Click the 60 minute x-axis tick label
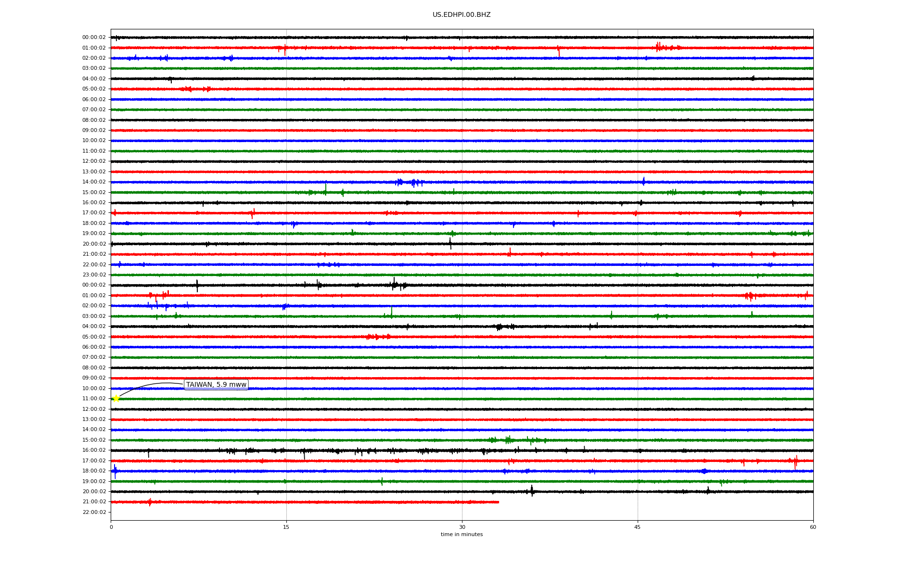 pos(813,527)
